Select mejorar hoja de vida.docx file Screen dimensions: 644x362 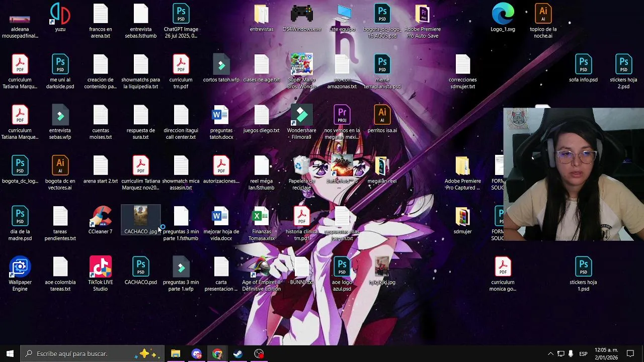(x=221, y=223)
